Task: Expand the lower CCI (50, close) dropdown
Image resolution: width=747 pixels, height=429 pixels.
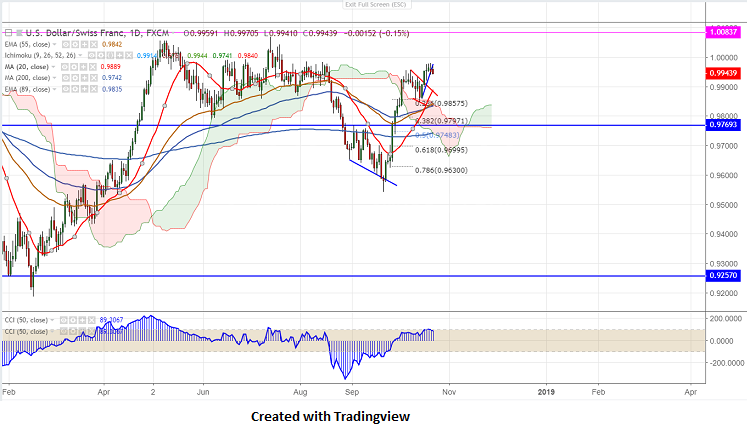Action: tap(52, 331)
